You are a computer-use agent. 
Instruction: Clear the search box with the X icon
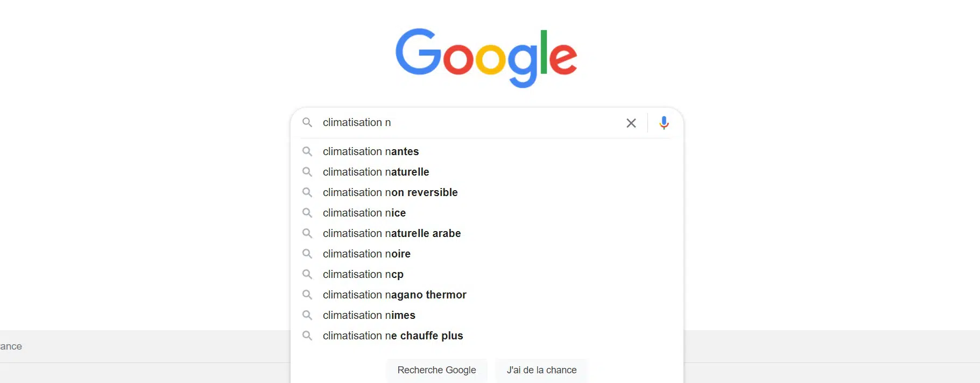click(x=631, y=123)
